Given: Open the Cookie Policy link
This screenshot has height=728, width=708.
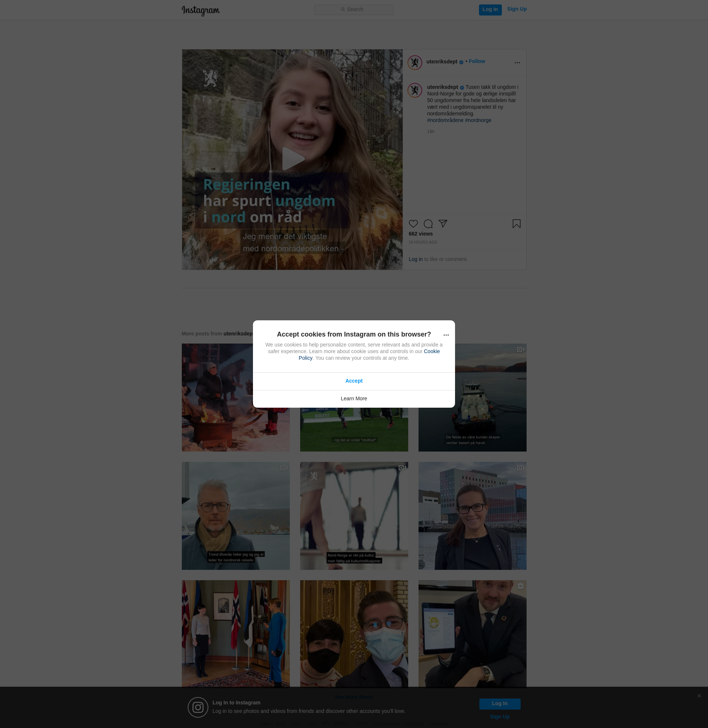Looking at the screenshot, I should coord(431,351).
